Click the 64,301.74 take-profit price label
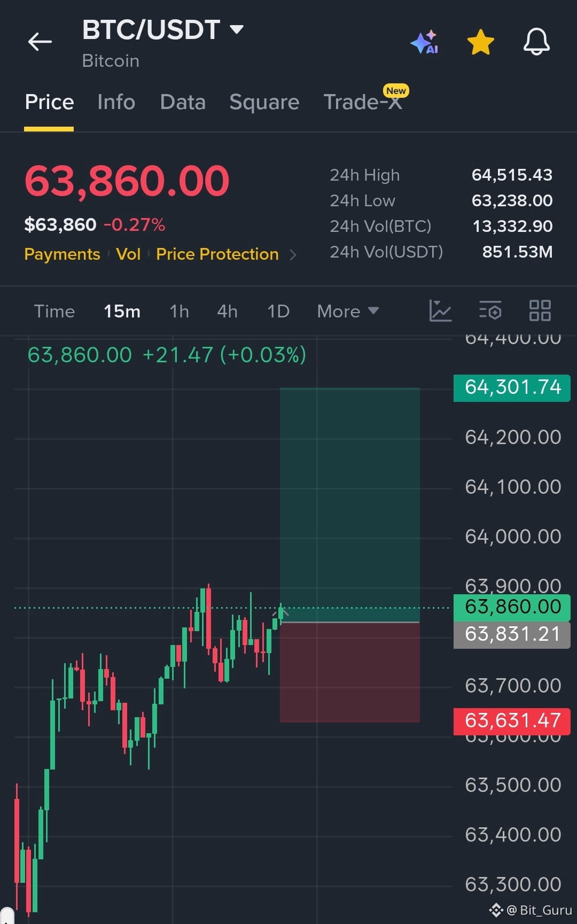Viewport: 577px width, 924px height. pyautogui.click(x=512, y=387)
